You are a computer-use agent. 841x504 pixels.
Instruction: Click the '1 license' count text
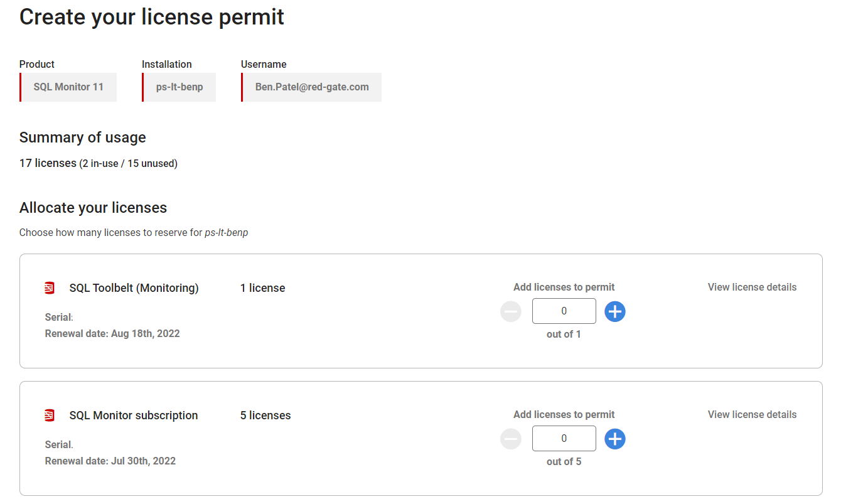[x=263, y=288]
